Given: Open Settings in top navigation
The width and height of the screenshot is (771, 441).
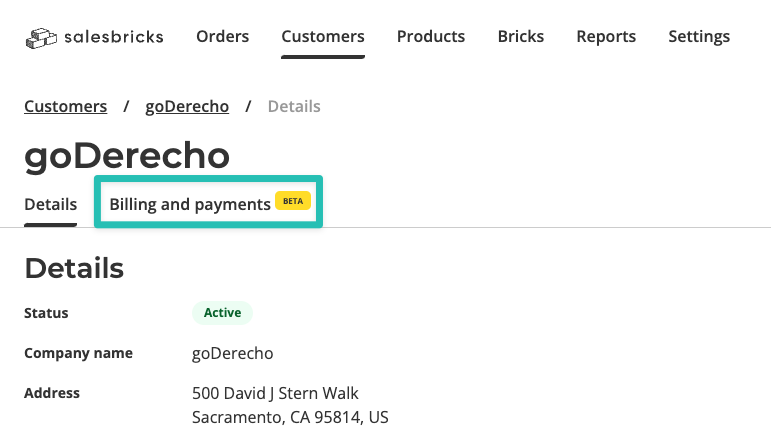Looking at the screenshot, I should [699, 36].
